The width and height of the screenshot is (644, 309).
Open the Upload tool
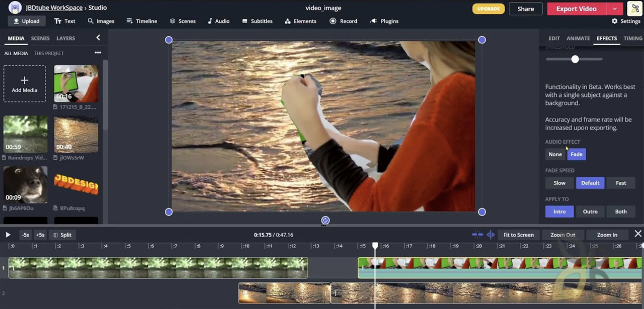[27, 21]
